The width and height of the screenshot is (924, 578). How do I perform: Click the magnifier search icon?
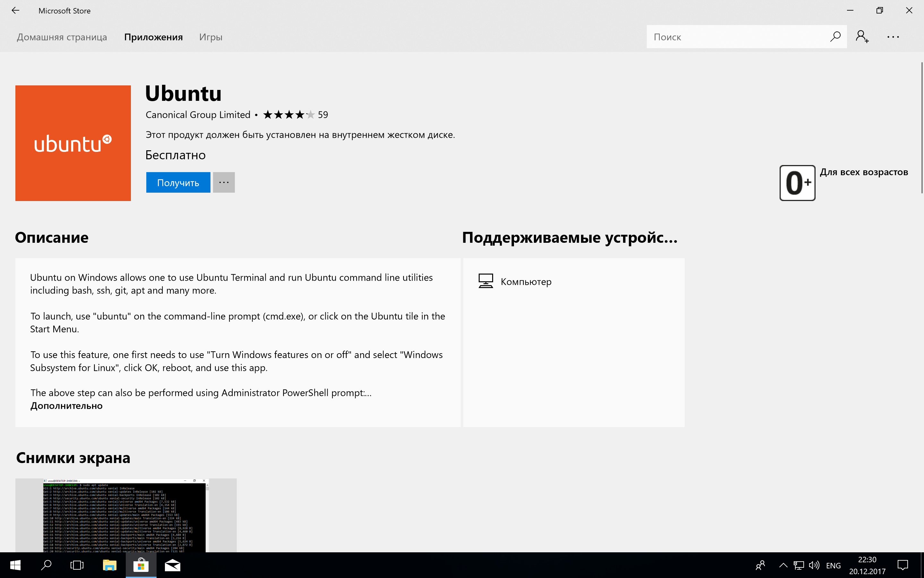[835, 37]
